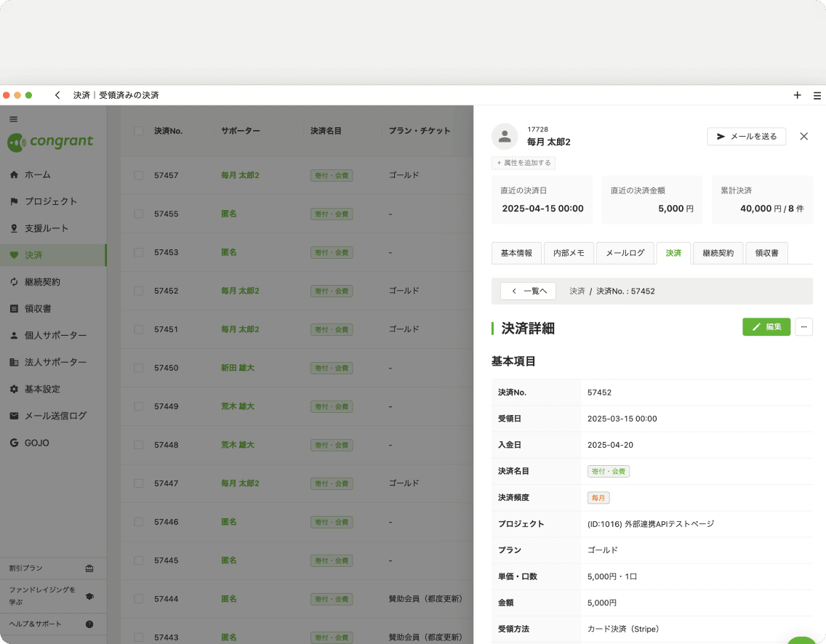
Task: Open the three-dot more options menu
Action: pyautogui.click(x=803, y=327)
